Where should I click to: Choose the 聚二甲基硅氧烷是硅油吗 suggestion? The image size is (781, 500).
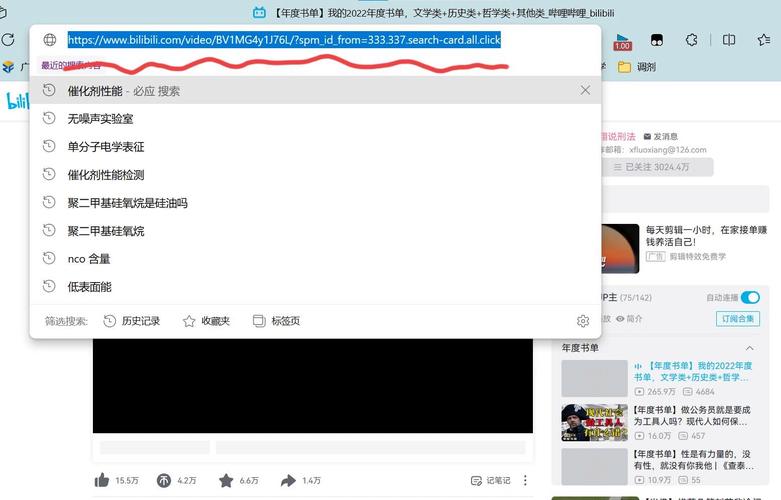coord(315,203)
